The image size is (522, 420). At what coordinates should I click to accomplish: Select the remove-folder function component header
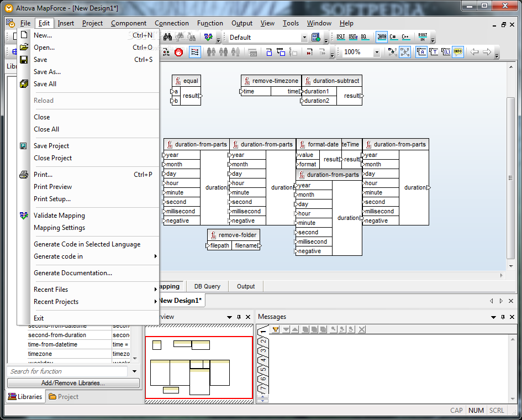pyautogui.click(x=234, y=235)
